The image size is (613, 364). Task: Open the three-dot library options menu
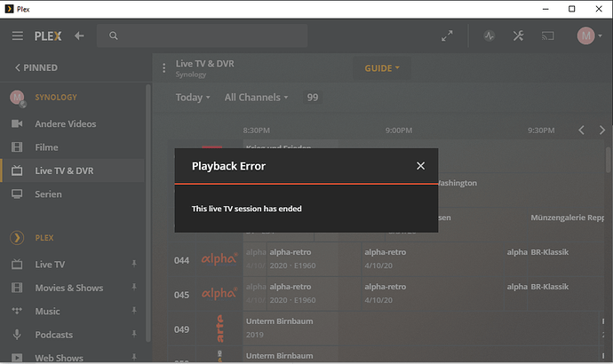[163, 68]
